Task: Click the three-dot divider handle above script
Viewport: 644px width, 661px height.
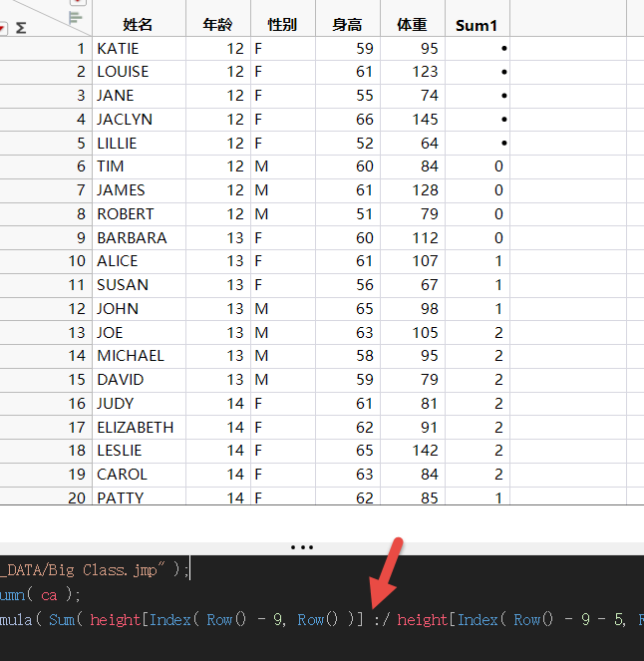Action: pyautogui.click(x=302, y=547)
